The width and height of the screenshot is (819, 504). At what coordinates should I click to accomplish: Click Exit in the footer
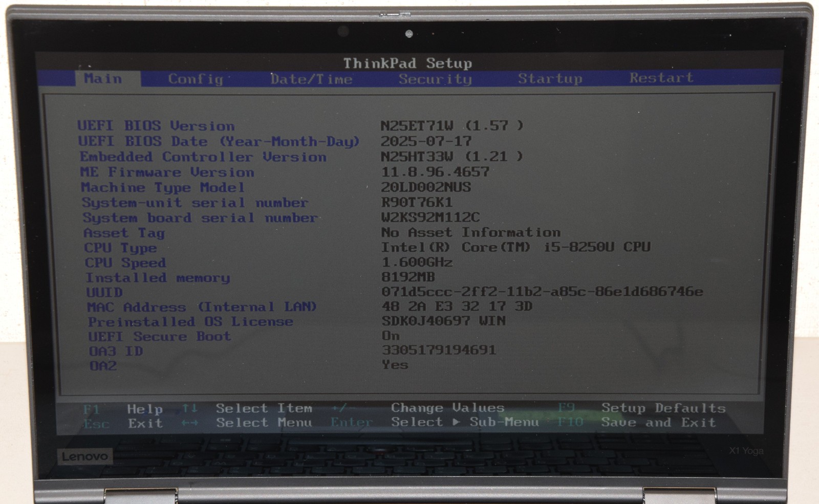pyautogui.click(x=145, y=424)
